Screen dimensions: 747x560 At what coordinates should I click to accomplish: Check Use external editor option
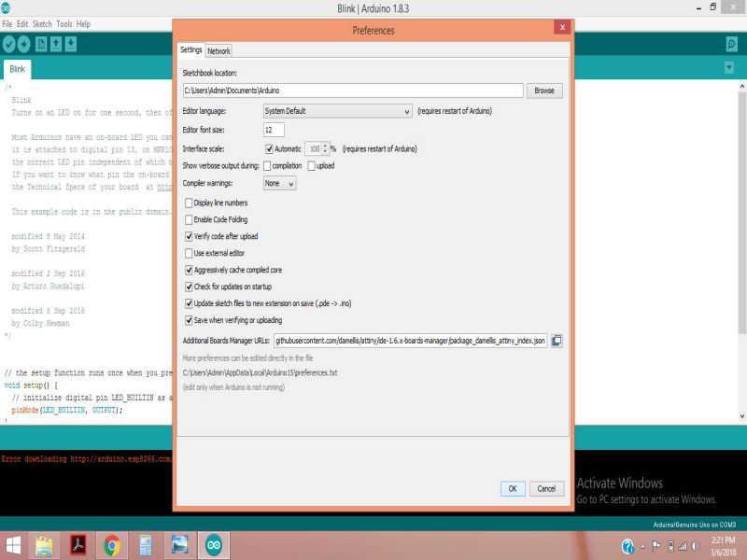[x=189, y=253]
